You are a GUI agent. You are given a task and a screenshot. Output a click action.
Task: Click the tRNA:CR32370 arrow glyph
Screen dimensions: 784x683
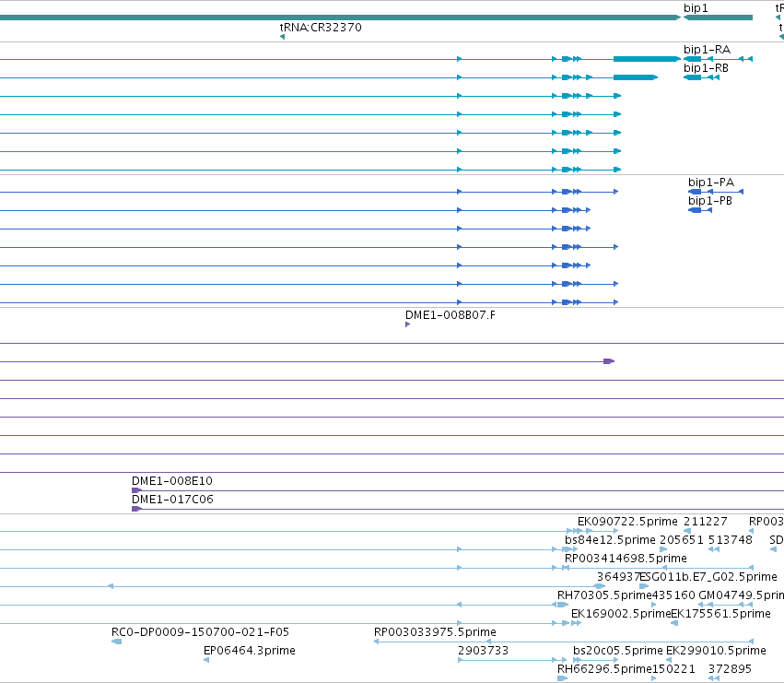point(283,37)
